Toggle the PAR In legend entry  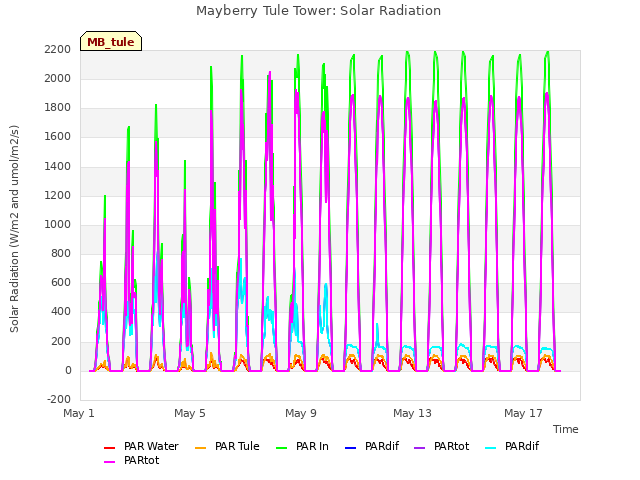coord(302,447)
